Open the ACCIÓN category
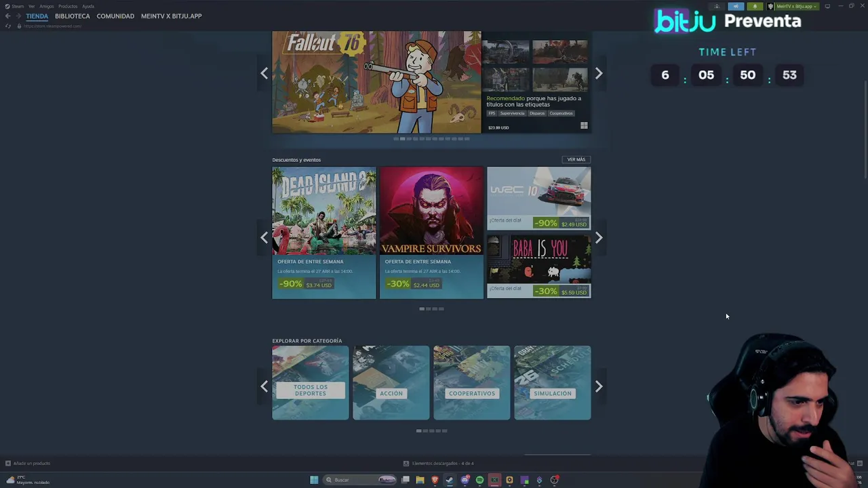This screenshot has width=868, height=488. coord(391,383)
